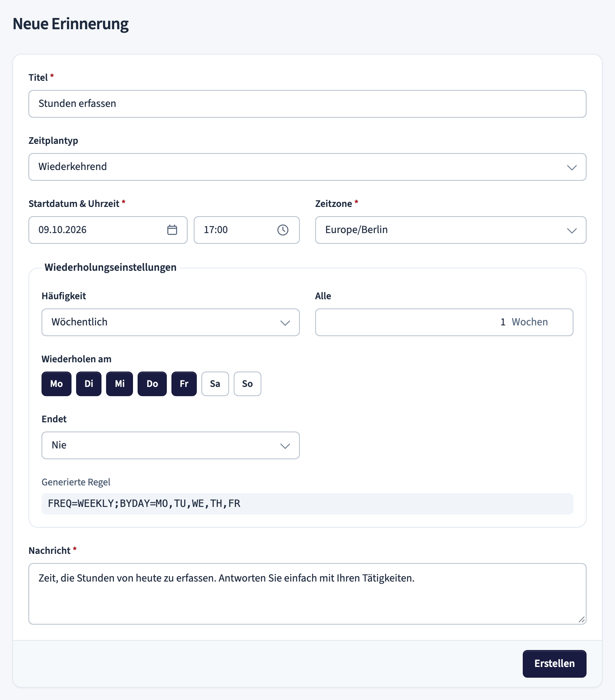This screenshot has width=615, height=700.
Task: Toggle the Mo weekday button
Action: [57, 384]
